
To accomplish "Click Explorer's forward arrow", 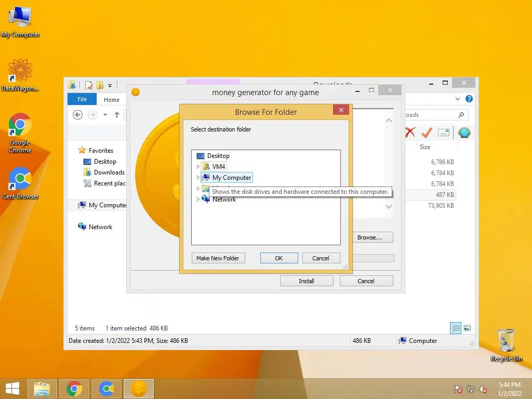I will (x=92, y=115).
